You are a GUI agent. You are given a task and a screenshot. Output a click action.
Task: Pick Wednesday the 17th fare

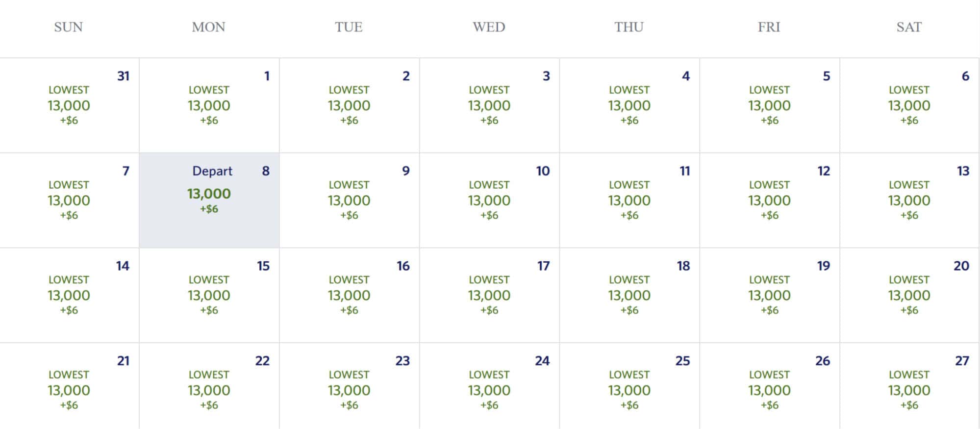[490, 295]
